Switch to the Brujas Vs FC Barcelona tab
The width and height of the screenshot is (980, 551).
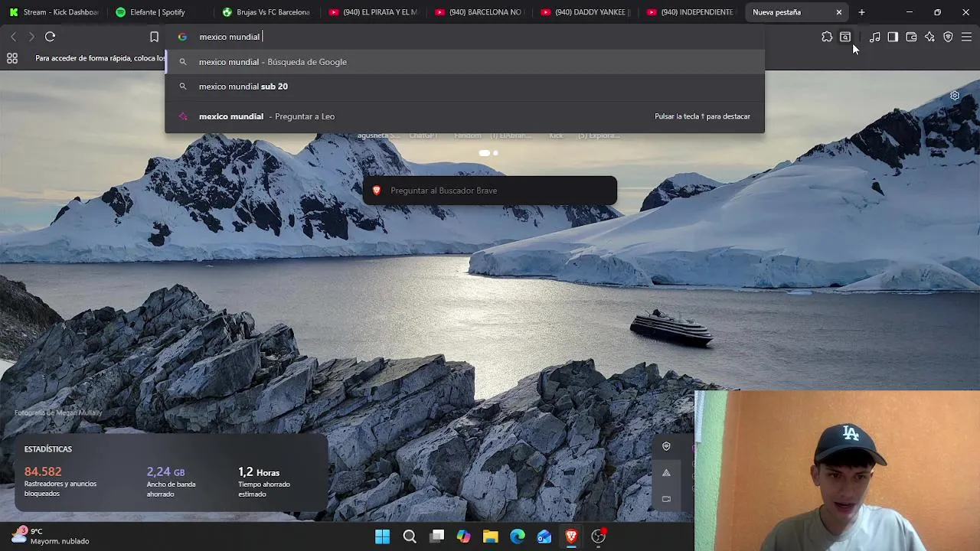[x=266, y=12]
